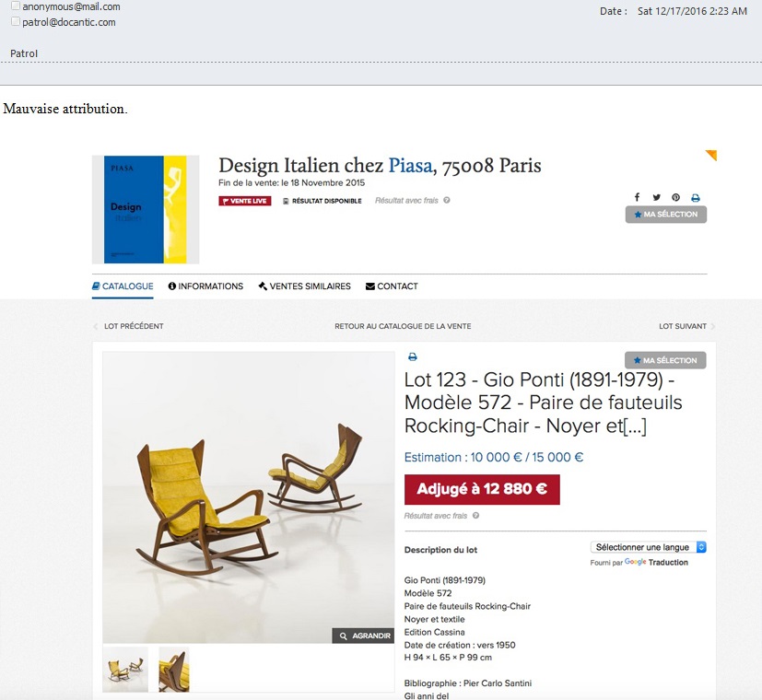The height and width of the screenshot is (700, 762).
Task: Share the sale on Facebook icon
Action: pos(637,197)
